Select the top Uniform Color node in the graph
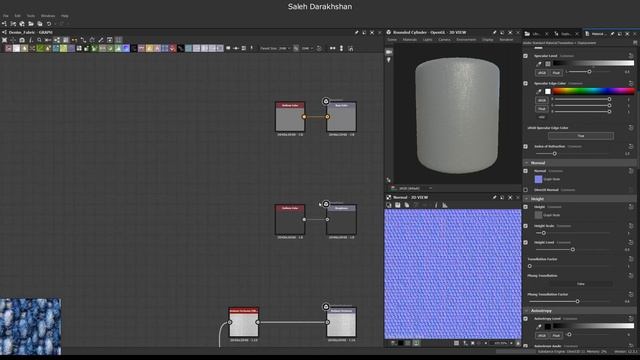The width and height of the screenshot is (640, 360). pyautogui.click(x=290, y=117)
